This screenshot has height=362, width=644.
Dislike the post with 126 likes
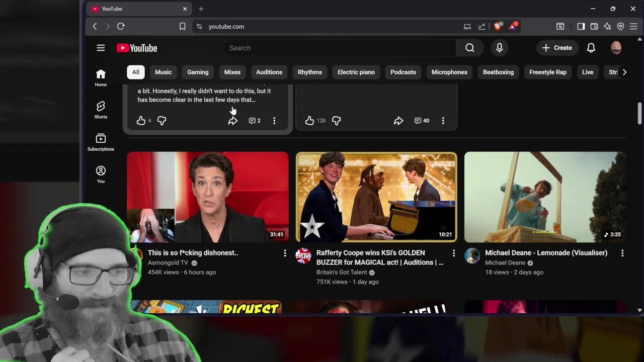pos(336,121)
